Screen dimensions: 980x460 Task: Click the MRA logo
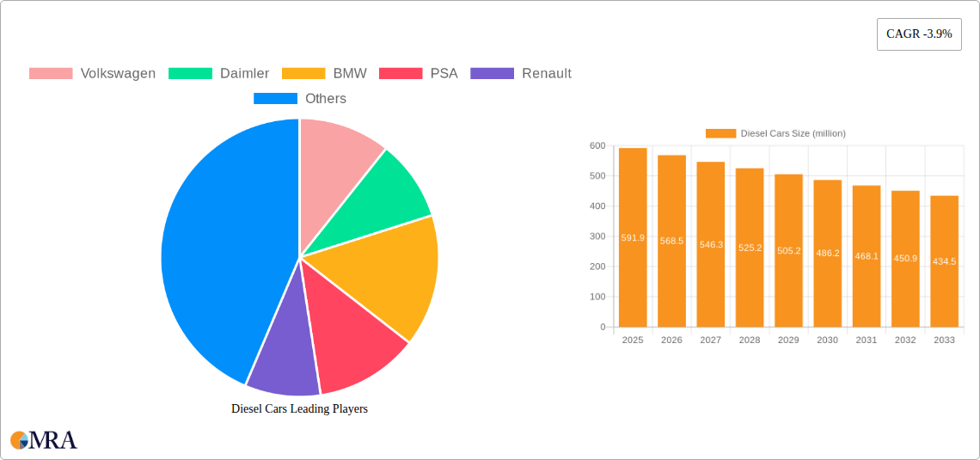[45, 440]
